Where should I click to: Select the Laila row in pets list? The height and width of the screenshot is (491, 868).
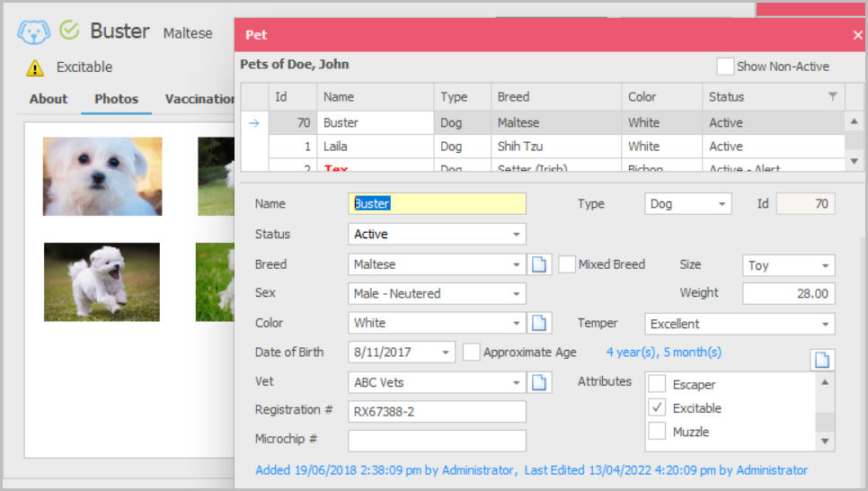click(x=556, y=147)
